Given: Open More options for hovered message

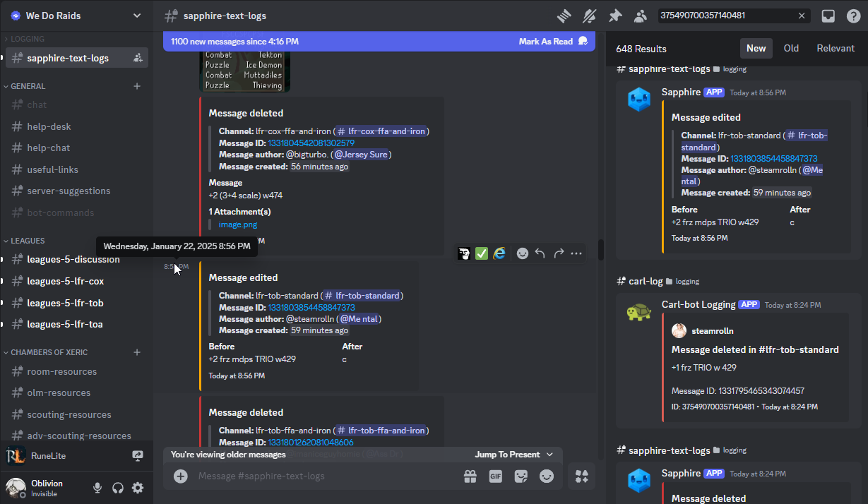Looking at the screenshot, I should (x=576, y=253).
